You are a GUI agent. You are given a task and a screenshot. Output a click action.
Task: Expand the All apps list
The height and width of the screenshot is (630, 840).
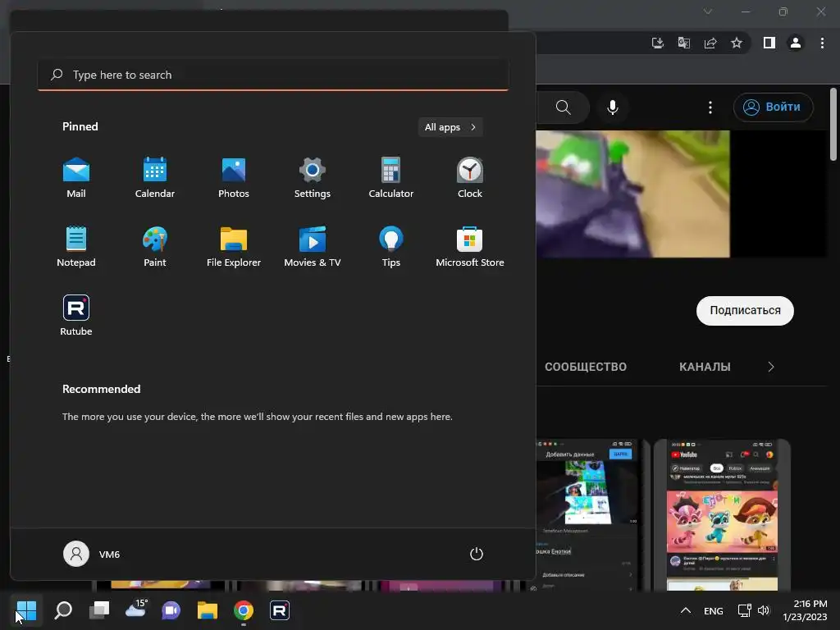[x=450, y=127]
